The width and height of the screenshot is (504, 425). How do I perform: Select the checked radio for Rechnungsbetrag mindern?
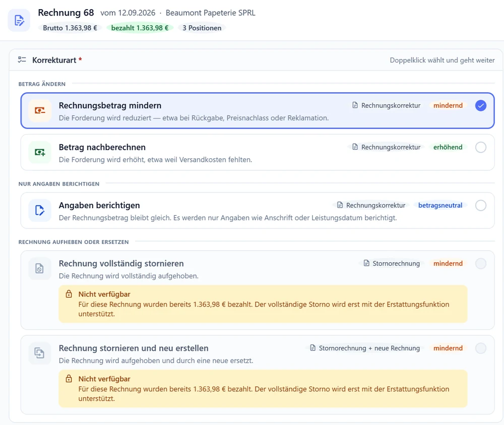[480, 105]
